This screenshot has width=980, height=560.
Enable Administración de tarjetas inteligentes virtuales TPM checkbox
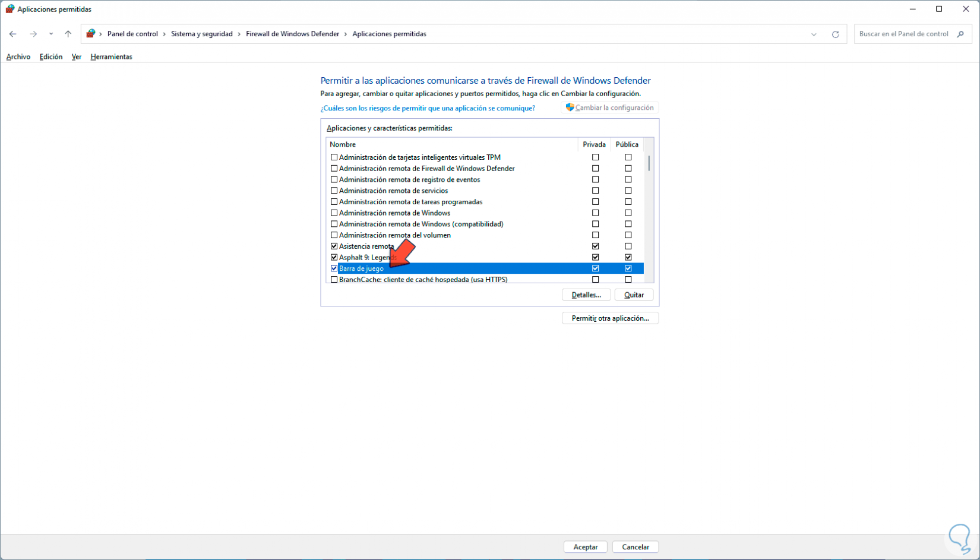click(x=334, y=157)
